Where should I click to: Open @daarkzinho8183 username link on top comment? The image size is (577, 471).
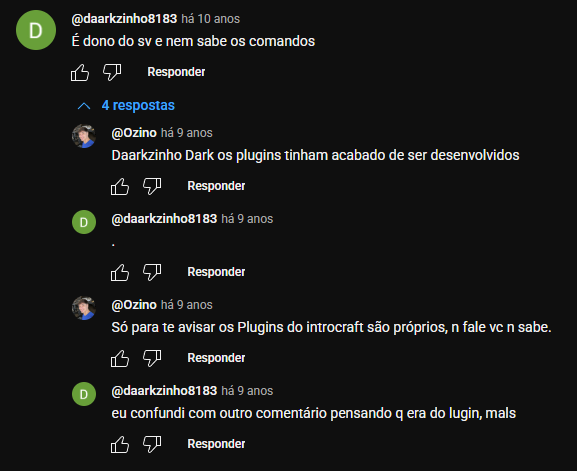124,19
